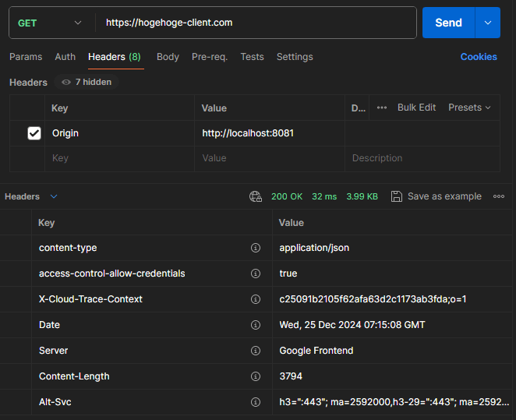Click the http://localhost:8081 value cell

(270, 133)
